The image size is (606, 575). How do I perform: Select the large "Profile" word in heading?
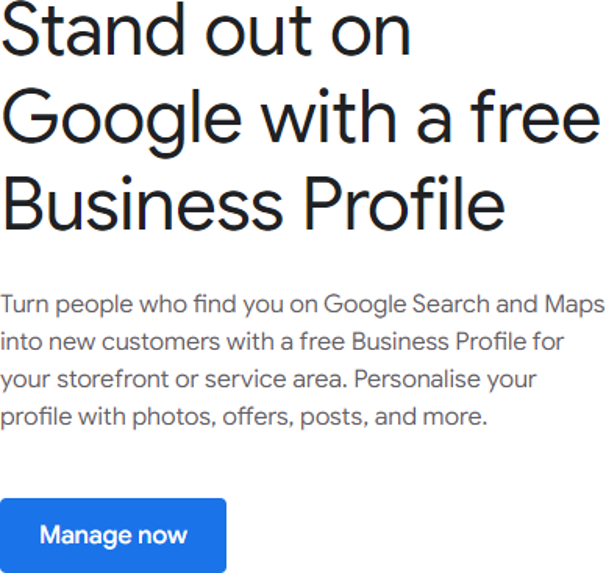click(405, 203)
